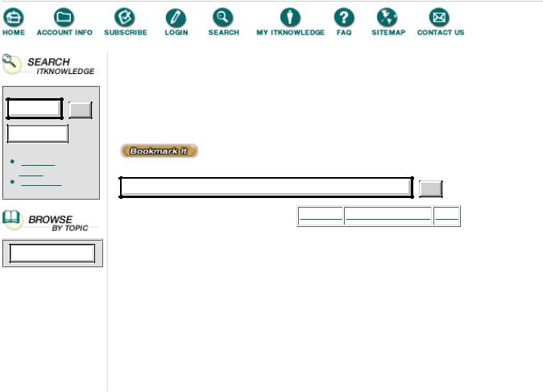Click the first bulleted link in search panel

click(x=38, y=164)
